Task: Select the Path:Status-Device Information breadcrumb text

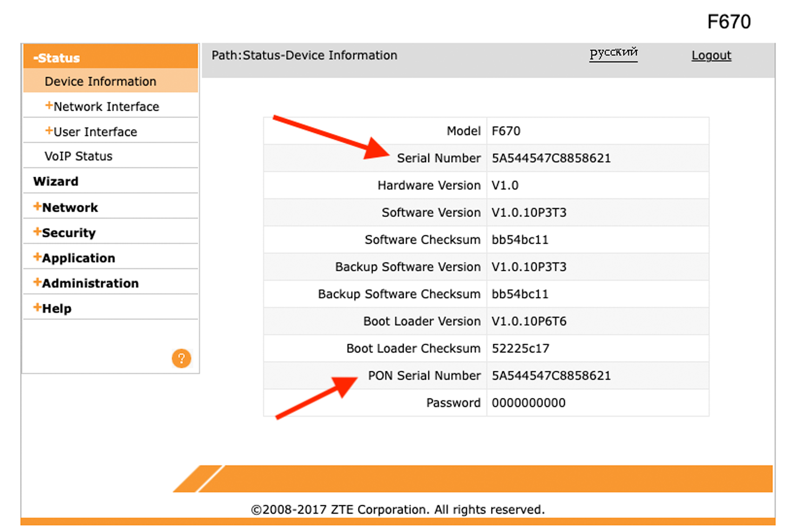Action: [x=304, y=55]
